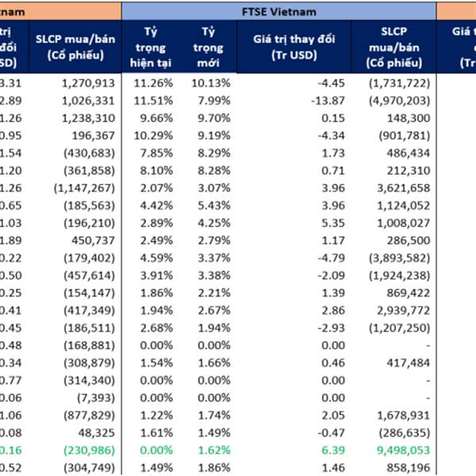The width and height of the screenshot is (476, 476).
Task: Select the cell 2,939,772
Action: click(404, 310)
